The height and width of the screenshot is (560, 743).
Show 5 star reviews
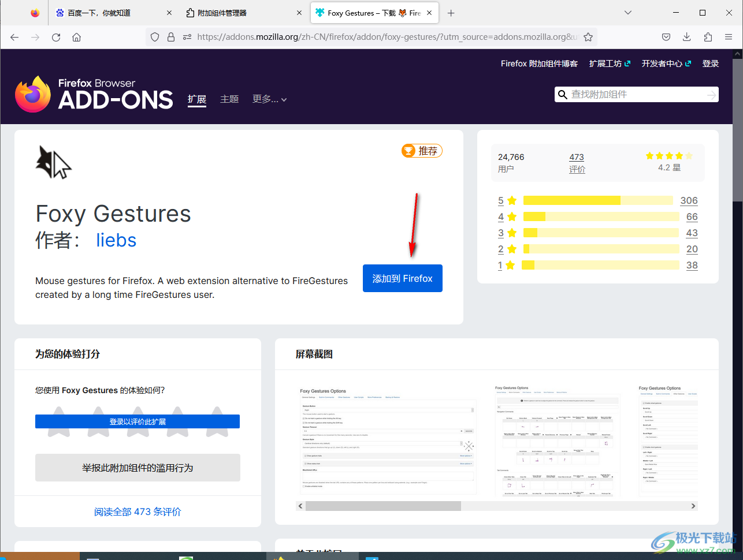pyautogui.click(x=507, y=200)
